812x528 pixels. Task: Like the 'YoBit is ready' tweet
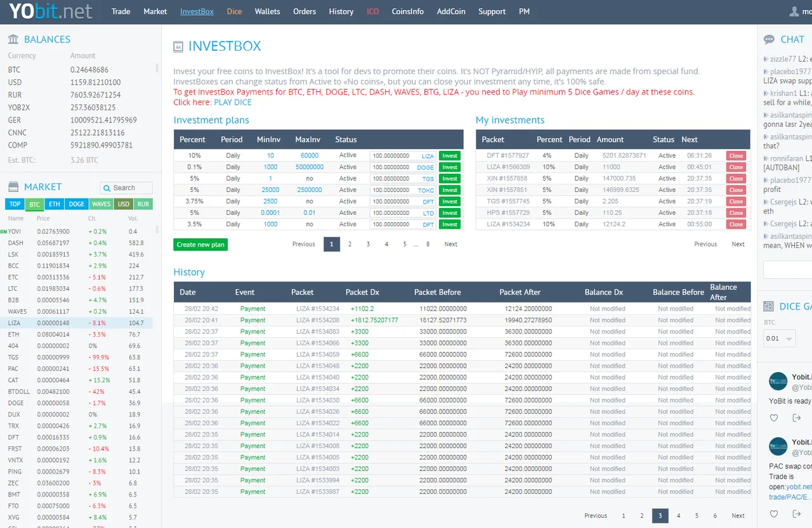point(774,418)
